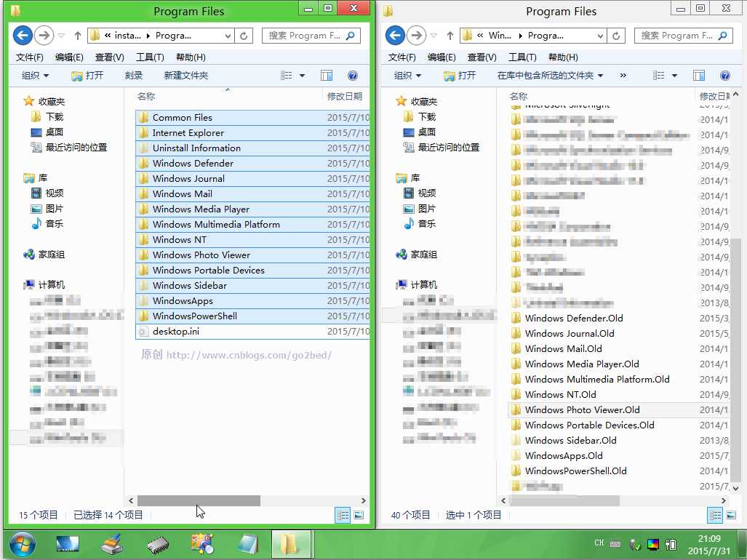Open the File Explorer taskbar button
The height and width of the screenshot is (560, 747).
291,545
